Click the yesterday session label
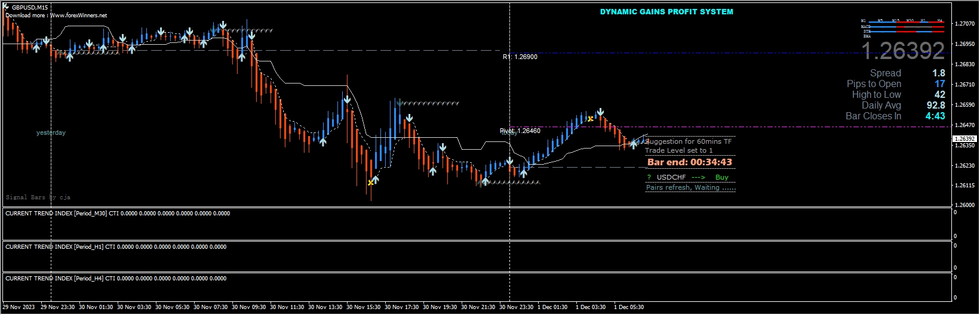 (x=51, y=132)
